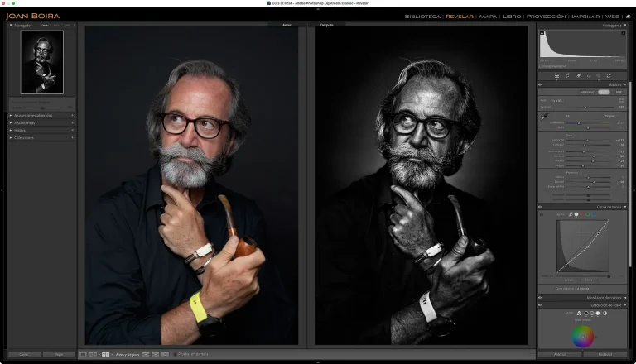The height and width of the screenshot is (364, 636).
Task: Click the Restaurar button
Action: tap(605, 354)
